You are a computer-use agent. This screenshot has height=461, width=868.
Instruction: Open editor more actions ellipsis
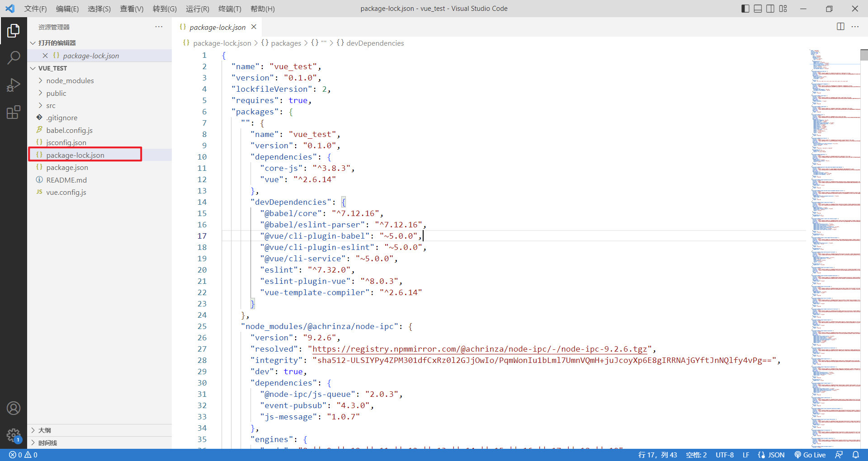pyautogui.click(x=855, y=27)
